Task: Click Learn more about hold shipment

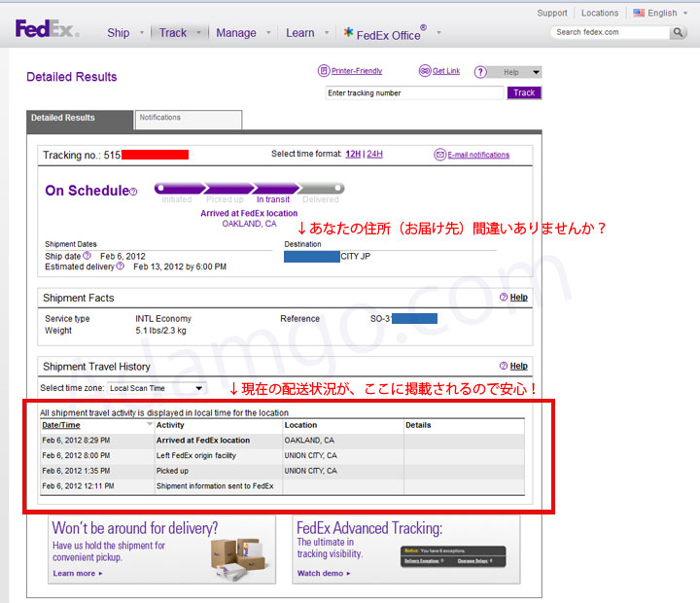Action: [78, 573]
